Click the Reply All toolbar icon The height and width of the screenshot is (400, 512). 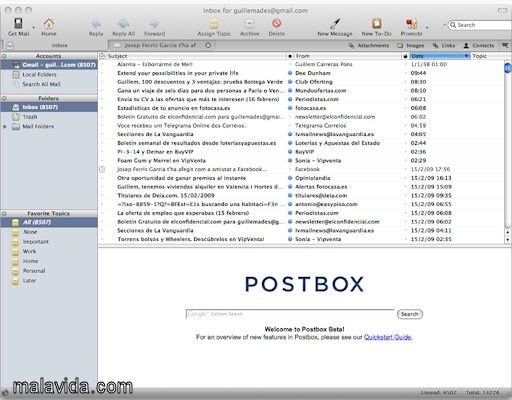(123, 23)
